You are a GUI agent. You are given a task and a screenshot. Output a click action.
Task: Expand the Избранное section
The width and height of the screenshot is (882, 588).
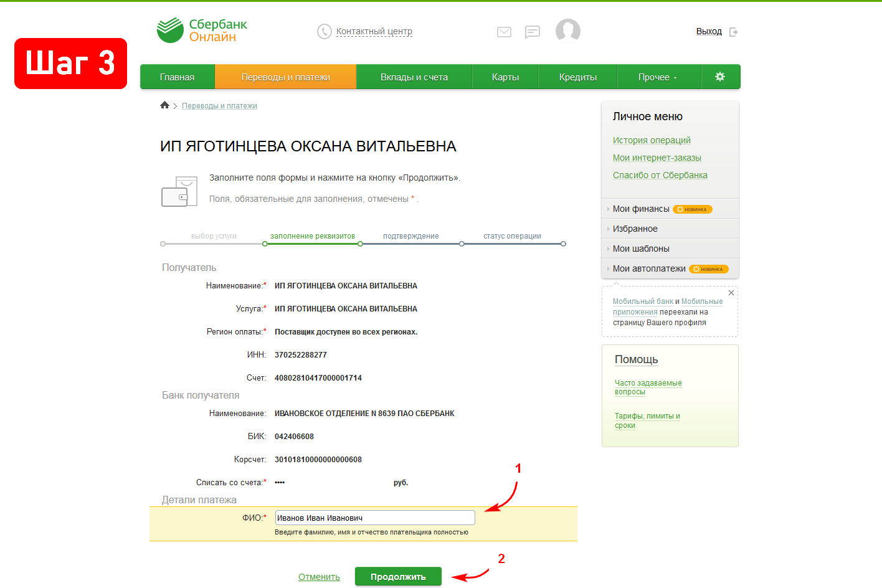coord(635,229)
